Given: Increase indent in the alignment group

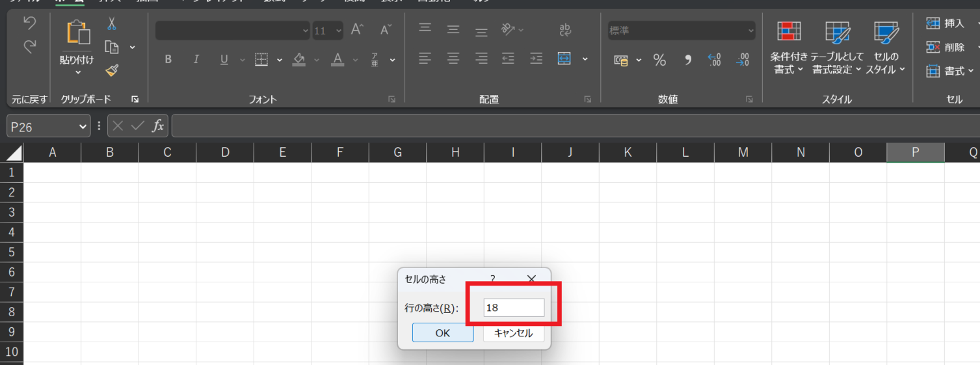Looking at the screenshot, I should (x=536, y=59).
